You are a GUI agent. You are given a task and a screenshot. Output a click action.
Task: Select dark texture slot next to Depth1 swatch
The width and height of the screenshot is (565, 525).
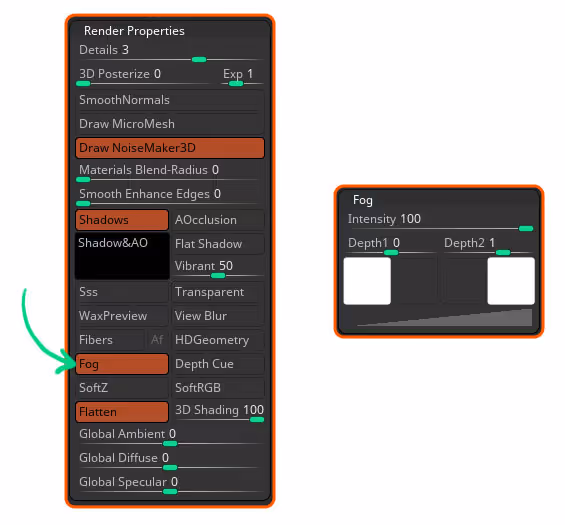click(415, 281)
